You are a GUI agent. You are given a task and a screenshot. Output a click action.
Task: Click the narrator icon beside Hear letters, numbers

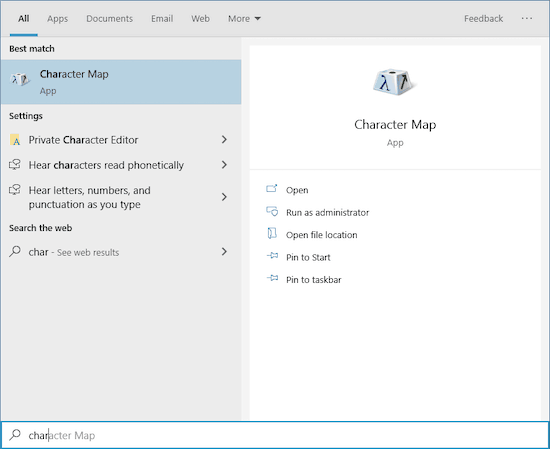[15, 190]
